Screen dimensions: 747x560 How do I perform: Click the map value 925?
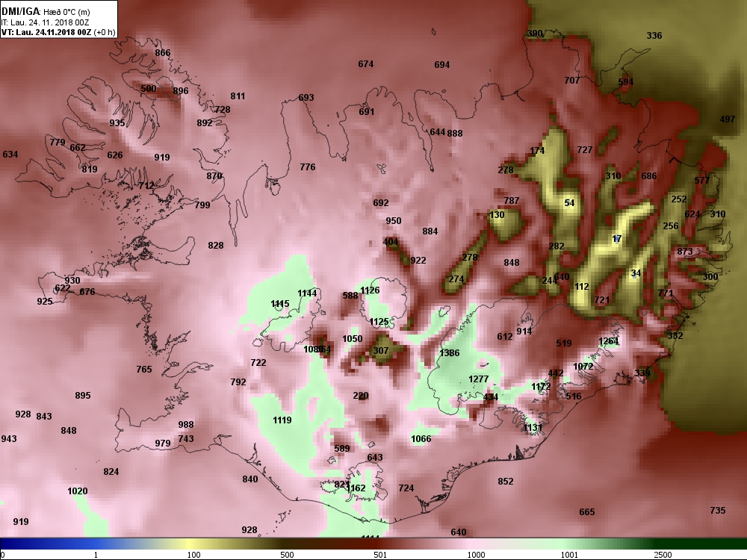tap(45, 302)
